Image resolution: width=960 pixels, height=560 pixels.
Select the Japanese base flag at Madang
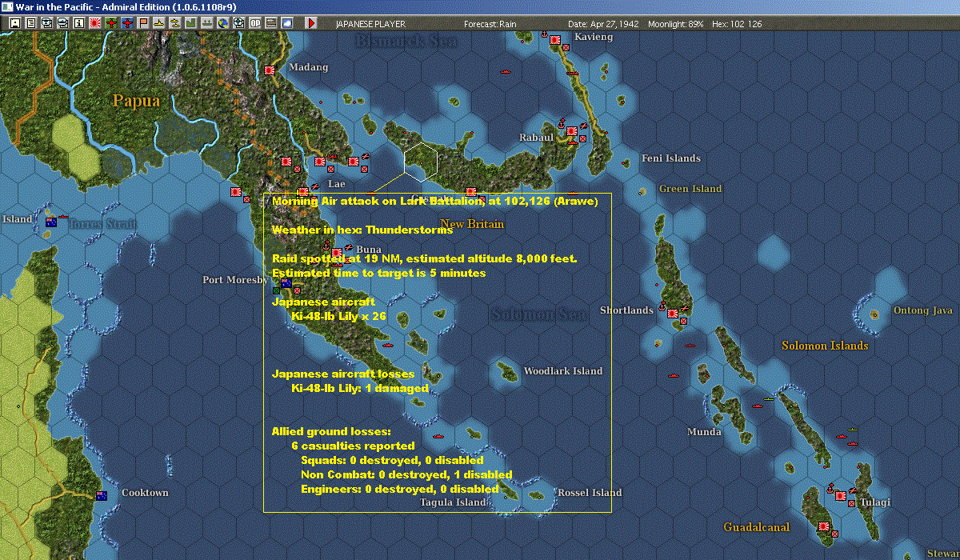click(270, 70)
